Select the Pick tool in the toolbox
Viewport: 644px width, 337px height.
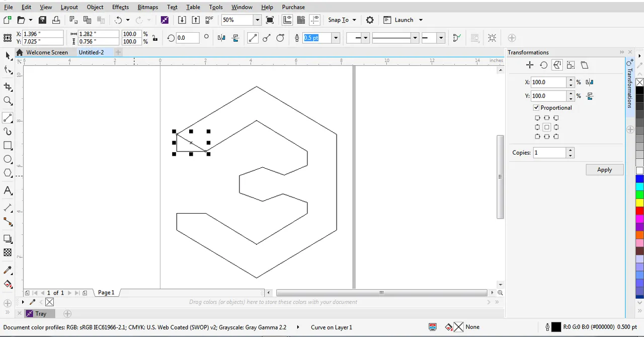pos(8,55)
